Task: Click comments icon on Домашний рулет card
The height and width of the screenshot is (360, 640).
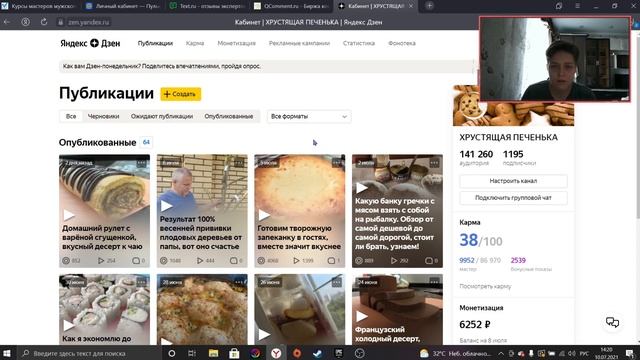Action: coord(136,260)
